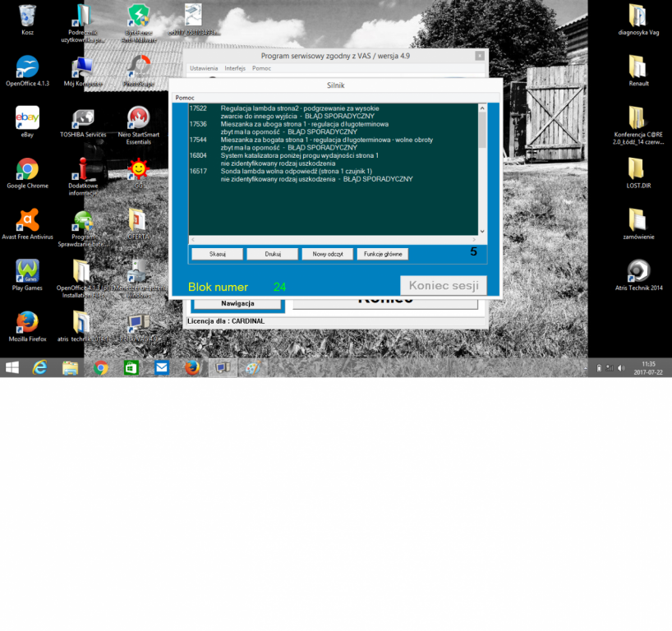Select fault code 17544 row

(311, 144)
